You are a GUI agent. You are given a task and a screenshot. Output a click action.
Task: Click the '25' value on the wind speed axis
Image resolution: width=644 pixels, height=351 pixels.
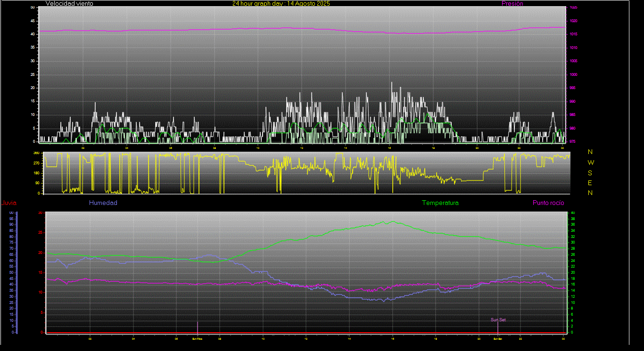pyautogui.click(x=33, y=74)
